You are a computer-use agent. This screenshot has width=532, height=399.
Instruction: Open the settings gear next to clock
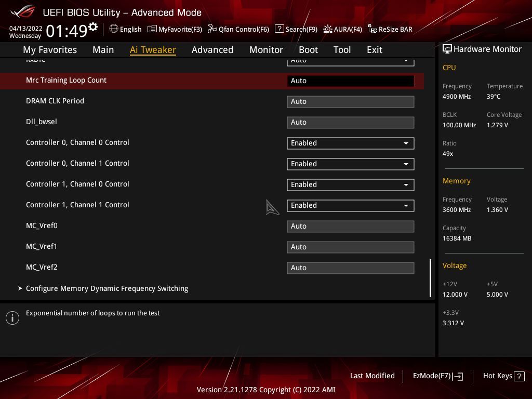[92, 27]
